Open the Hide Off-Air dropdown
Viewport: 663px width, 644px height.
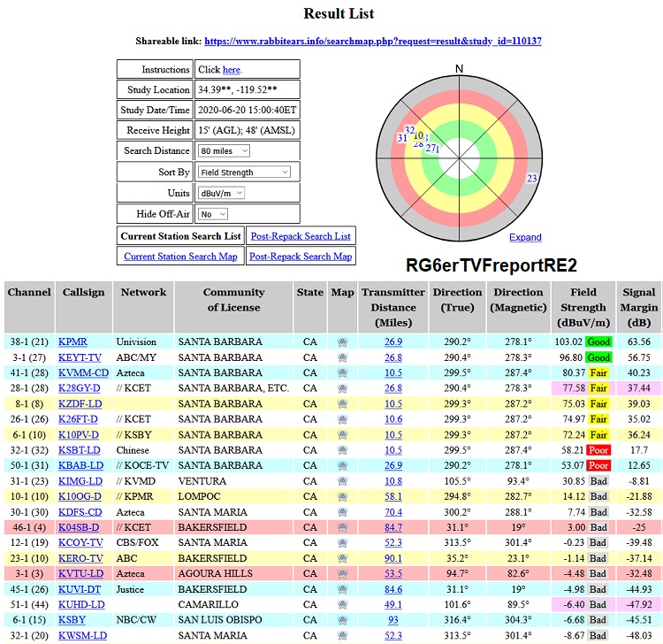click(x=213, y=214)
